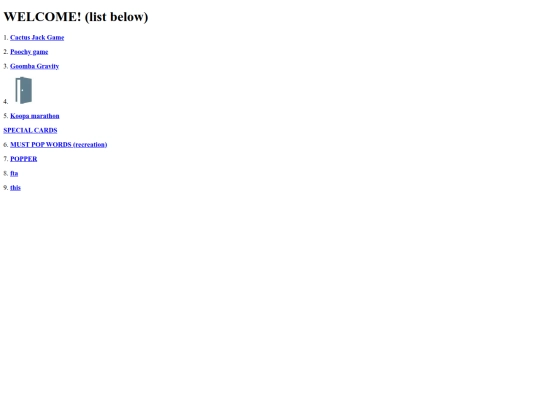Follow the link labeled this
This screenshot has height=405, width=540.
point(15,188)
